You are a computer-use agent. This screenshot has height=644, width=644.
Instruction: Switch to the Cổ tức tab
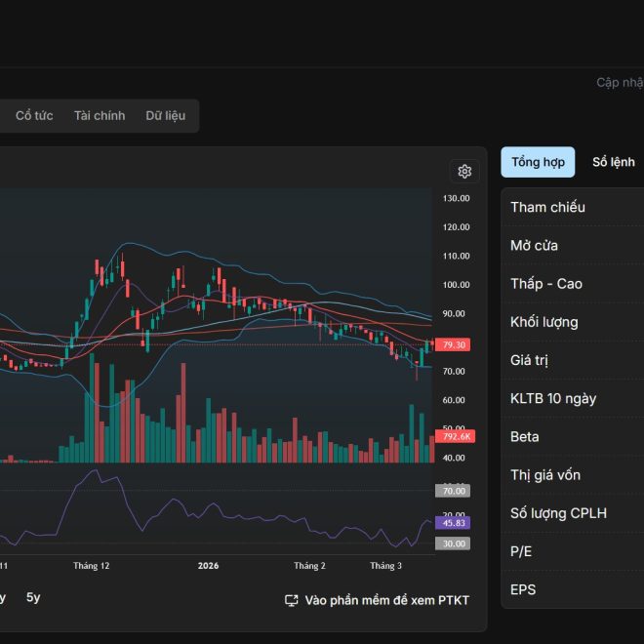coord(34,116)
